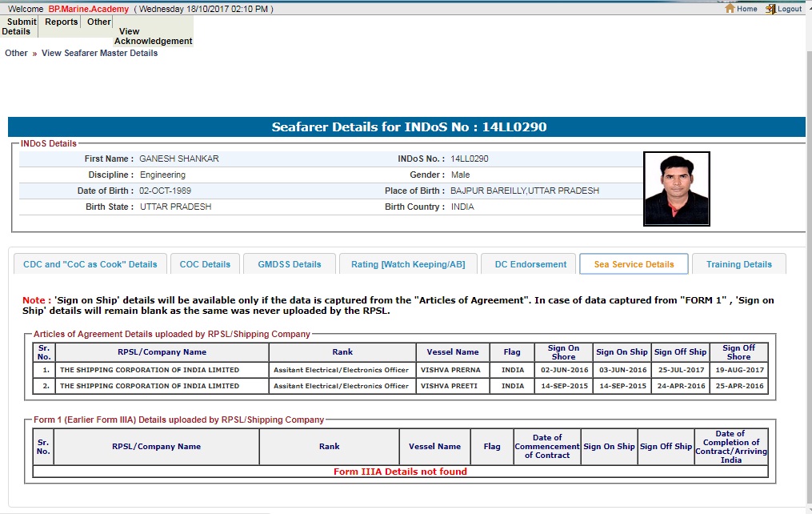Click the BP.Marine.Academy username
Viewport: 812px width, 514px height.
(x=88, y=9)
